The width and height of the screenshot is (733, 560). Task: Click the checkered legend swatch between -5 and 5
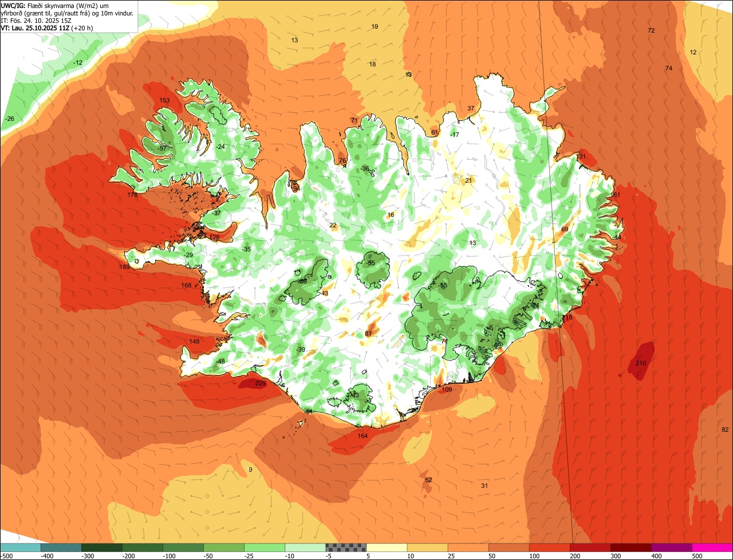click(346, 548)
